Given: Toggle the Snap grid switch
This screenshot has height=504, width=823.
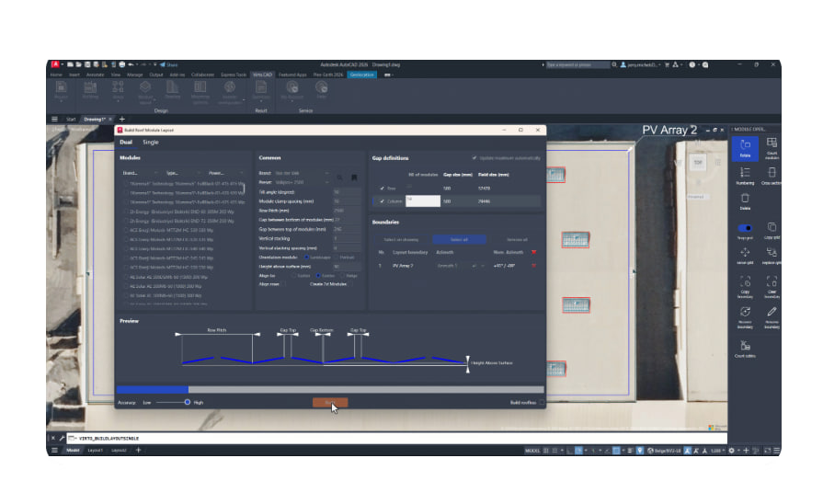Looking at the screenshot, I should point(745,228).
